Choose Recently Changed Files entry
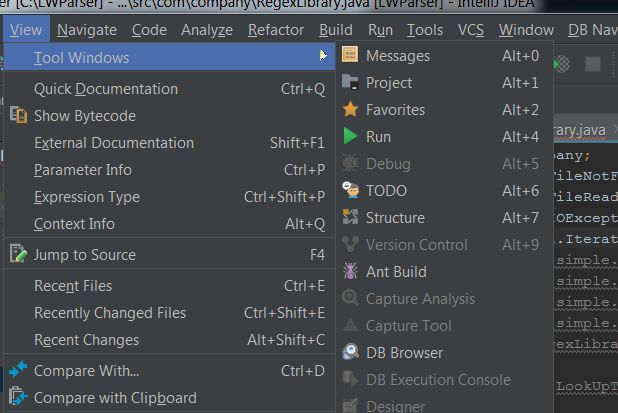Viewport: 618px width, 413px height. click(x=110, y=313)
